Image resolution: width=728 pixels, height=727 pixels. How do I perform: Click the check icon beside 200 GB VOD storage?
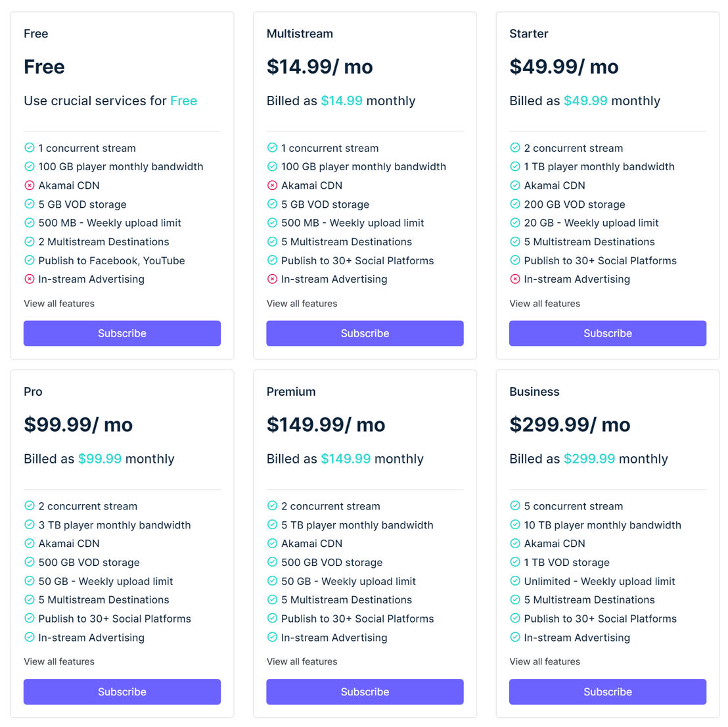tap(515, 204)
